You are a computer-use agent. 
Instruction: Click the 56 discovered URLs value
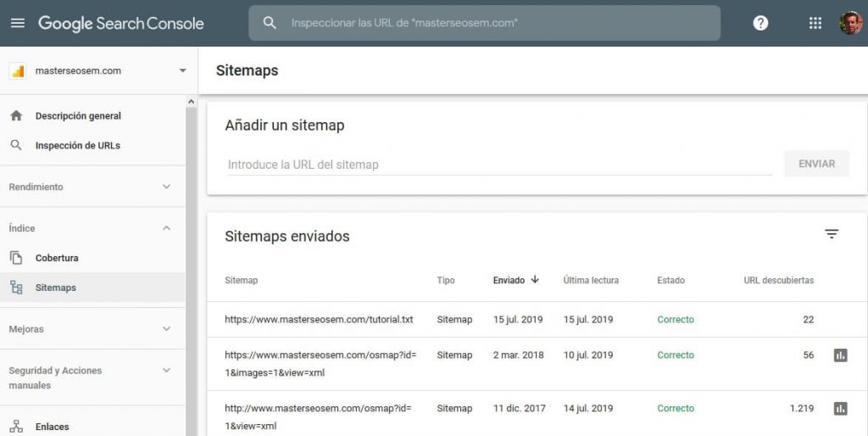[808, 355]
